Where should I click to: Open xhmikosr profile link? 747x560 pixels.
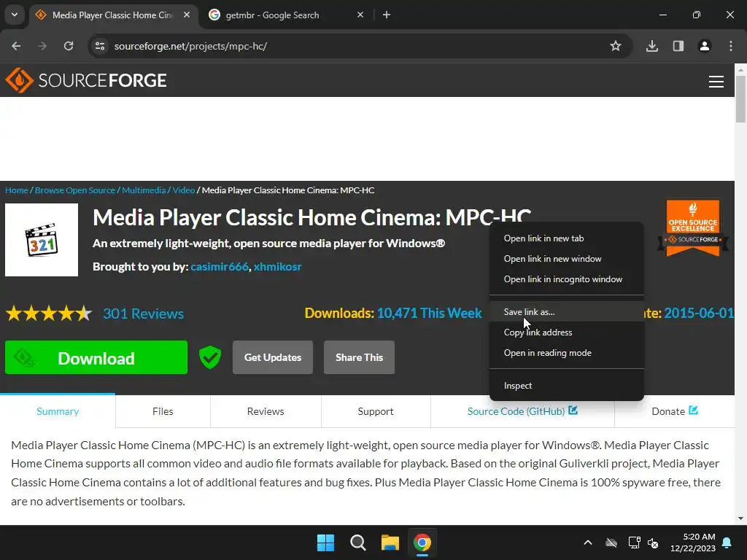(277, 267)
